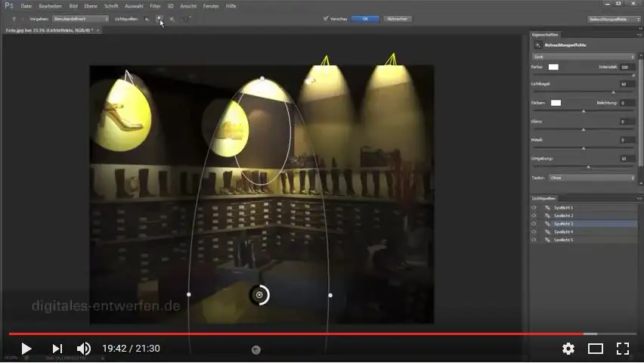Open the Beleuchtungseffekte workspace dropdown
This screenshot has height=363, width=644.
pos(614,20)
